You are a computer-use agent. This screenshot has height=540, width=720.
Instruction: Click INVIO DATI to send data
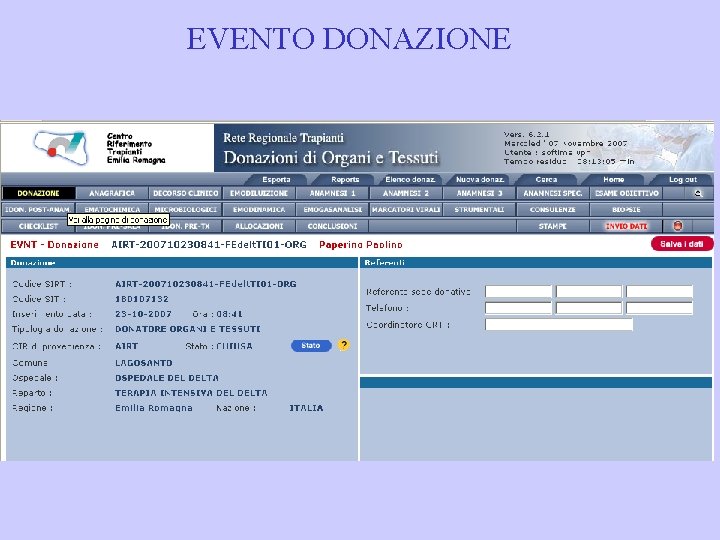click(x=626, y=226)
